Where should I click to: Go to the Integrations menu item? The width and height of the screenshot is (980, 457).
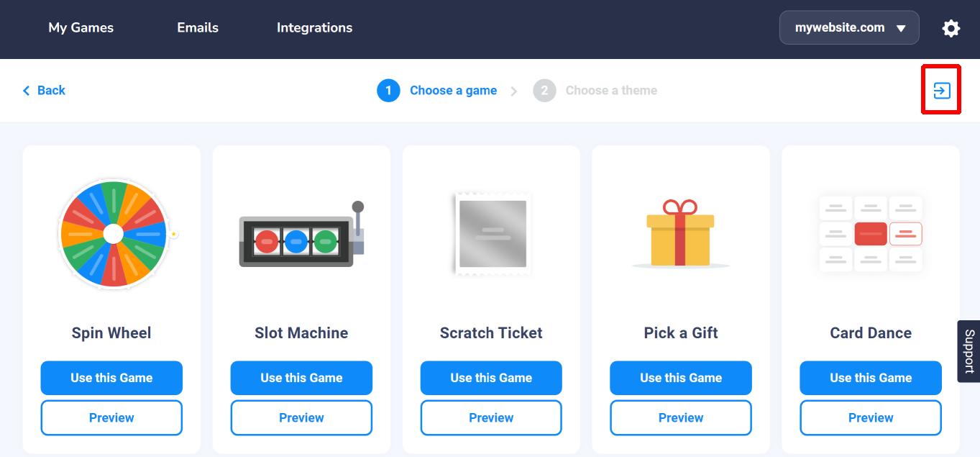tap(314, 28)
